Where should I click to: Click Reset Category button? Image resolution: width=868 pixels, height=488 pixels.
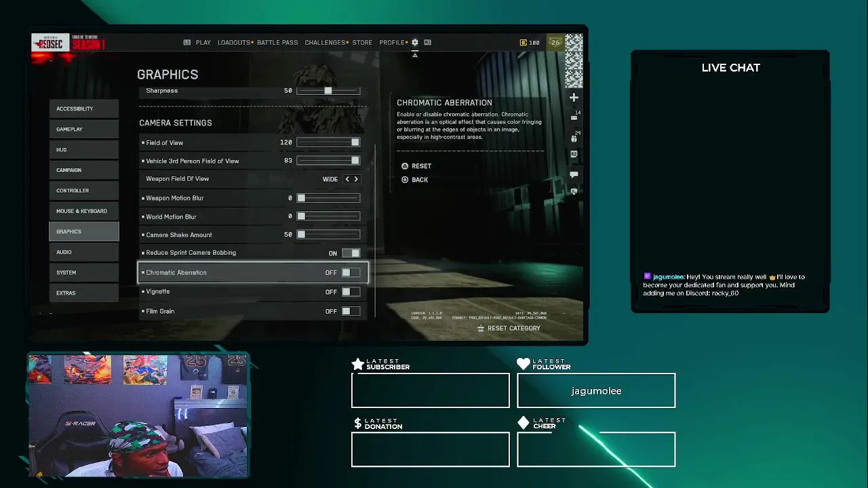(509, 328)
